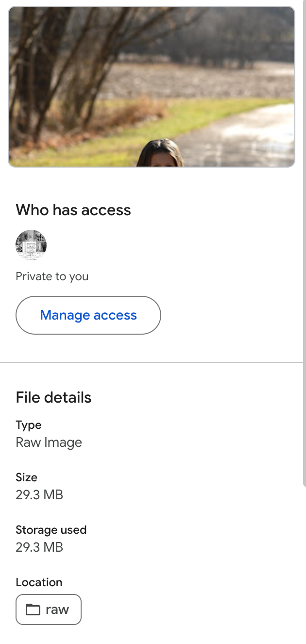Select the "Raw Image" type value
The image size is (306, 644).
(x=49, y=442)
